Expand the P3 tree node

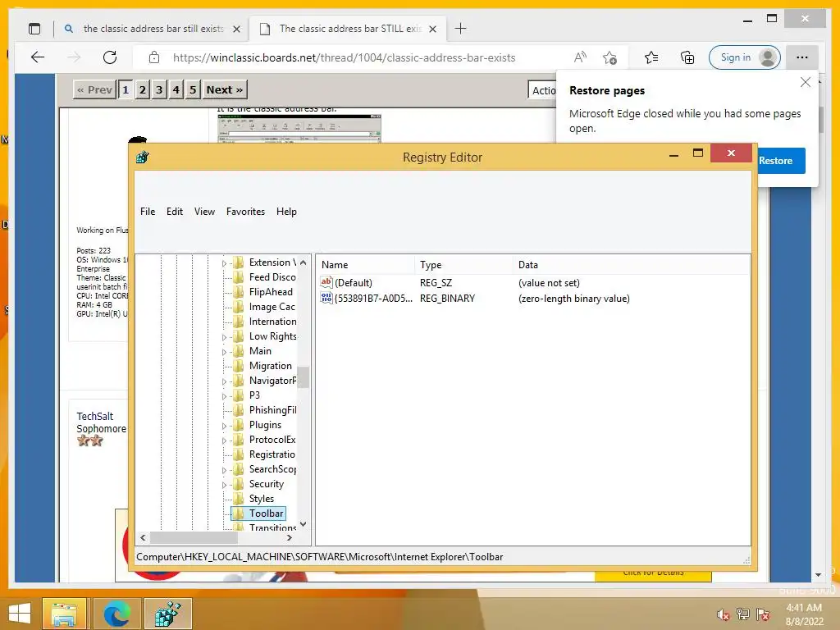click(225, 396)
